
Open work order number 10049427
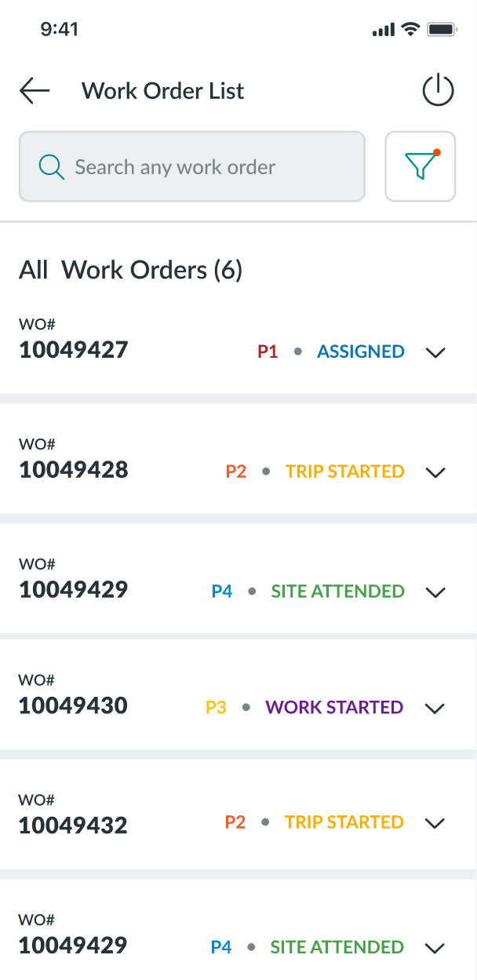click(x=74, y=350)
